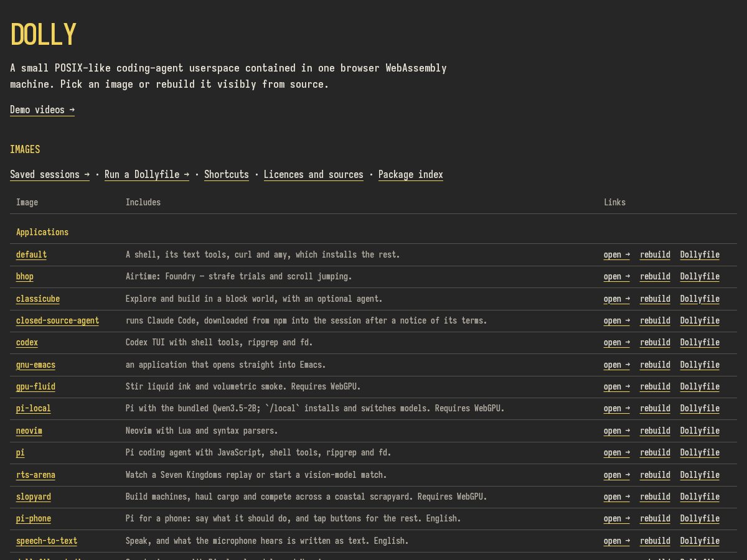Rebuild the rts-arena image
The width and height of the screenshot is (747, 560).
[655, 475]
